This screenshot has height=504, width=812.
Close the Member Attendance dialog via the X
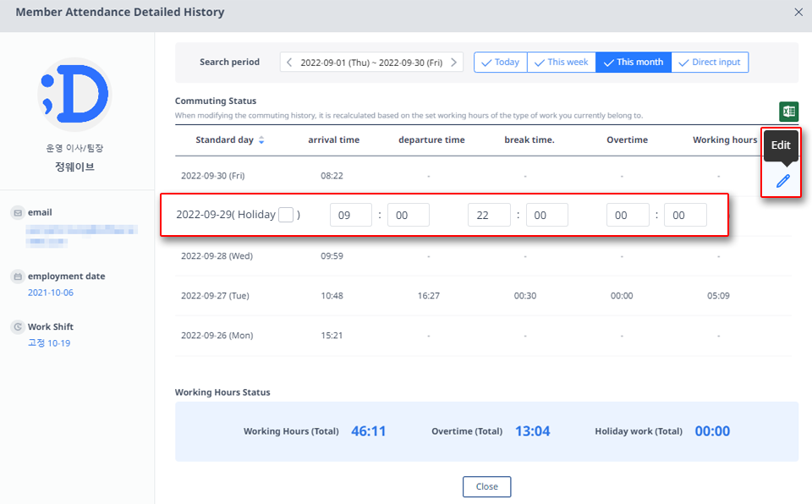[x=798, y=12]
